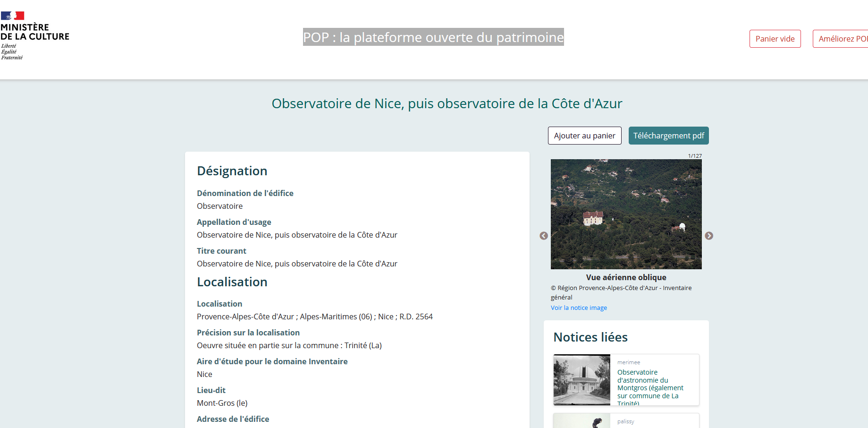Follow the Voir la notice image link
This screenshot has height=428, width=868.
coord(579,308)
